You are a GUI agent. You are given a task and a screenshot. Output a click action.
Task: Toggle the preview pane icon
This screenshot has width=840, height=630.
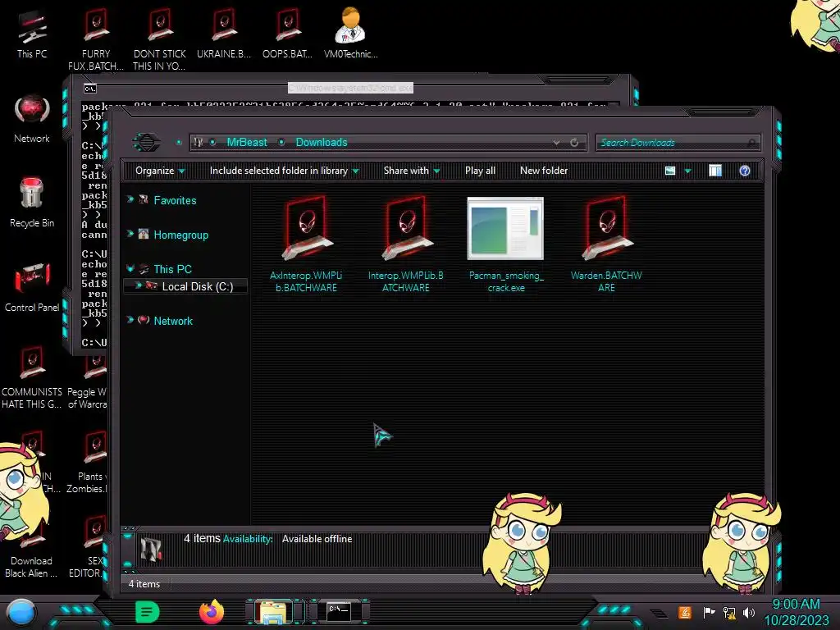tap(715, 171)
